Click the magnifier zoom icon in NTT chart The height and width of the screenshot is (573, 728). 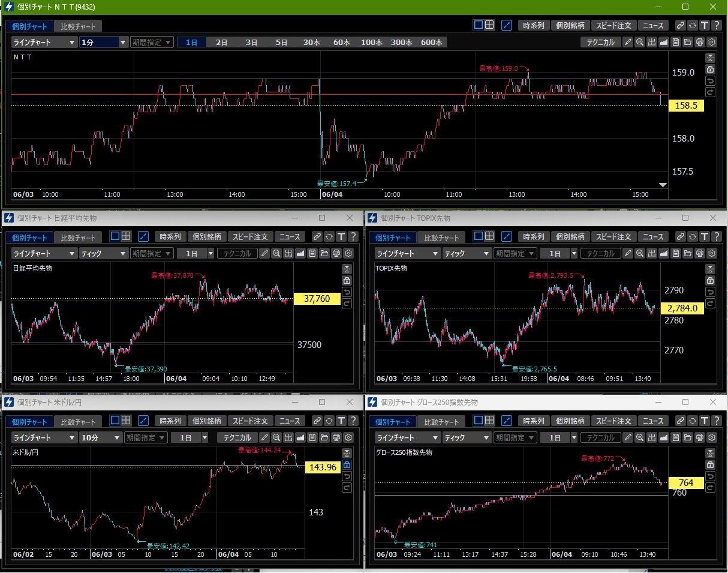coord(640,42)
